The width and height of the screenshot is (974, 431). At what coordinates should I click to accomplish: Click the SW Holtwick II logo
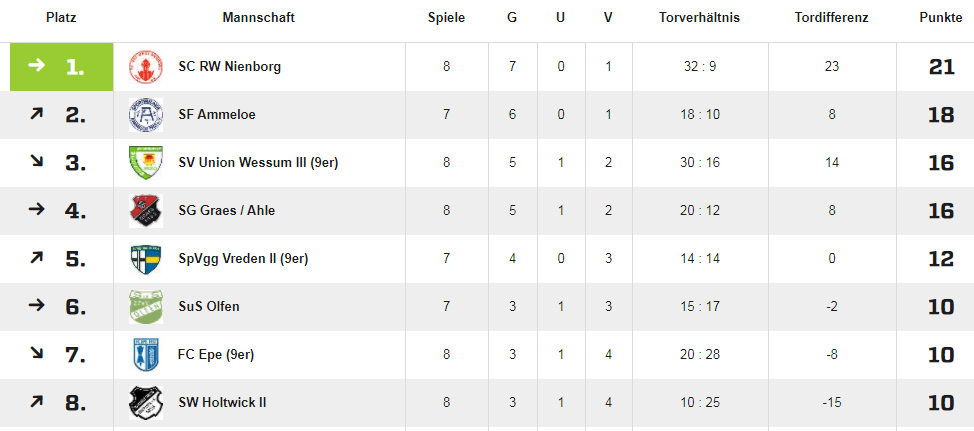click(145, 402)
